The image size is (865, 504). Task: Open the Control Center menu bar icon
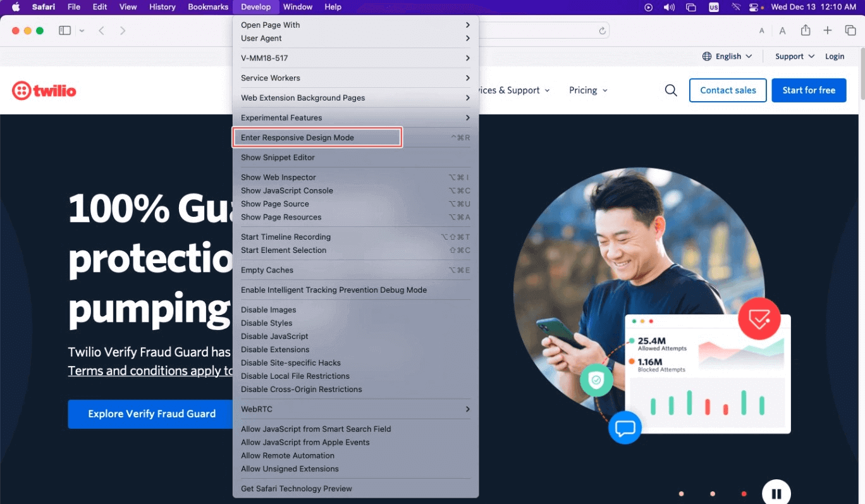[754, 7]
